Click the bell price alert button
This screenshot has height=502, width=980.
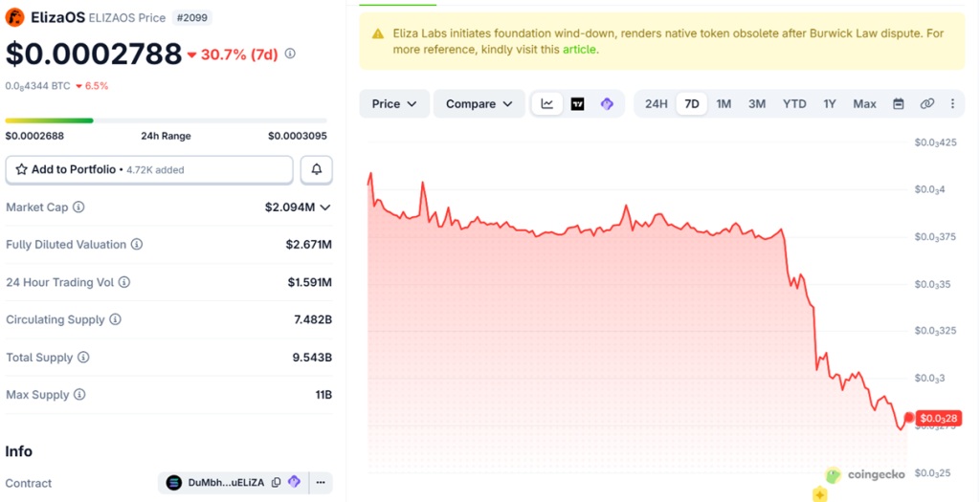[316, 169]
